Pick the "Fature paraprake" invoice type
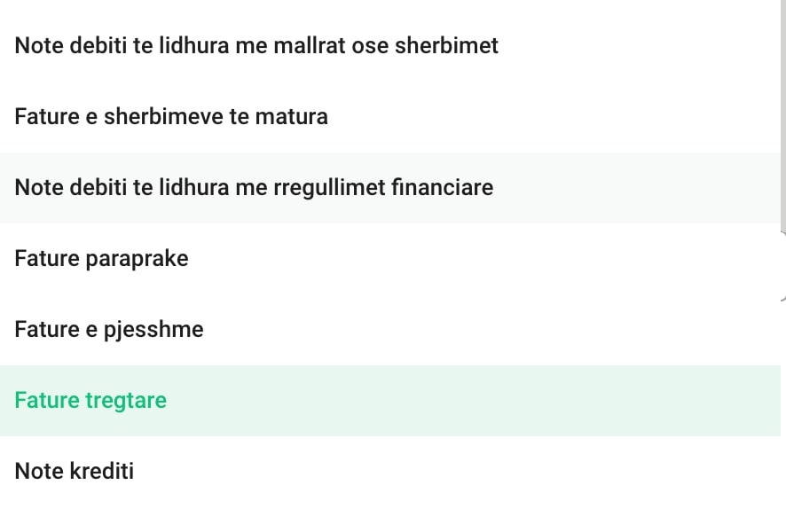 (101, 258)
